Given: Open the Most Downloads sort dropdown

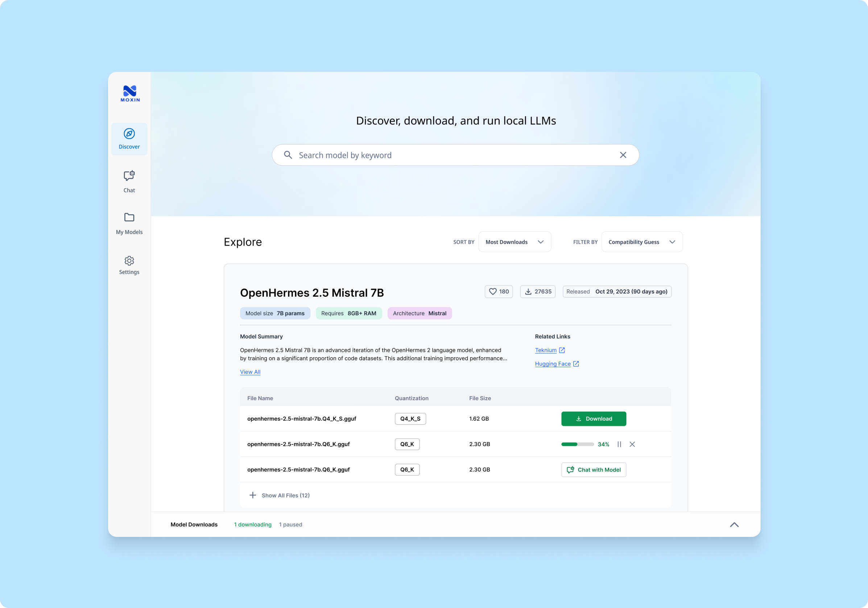Looking at the screenshot, I should (x=514, y=242).
